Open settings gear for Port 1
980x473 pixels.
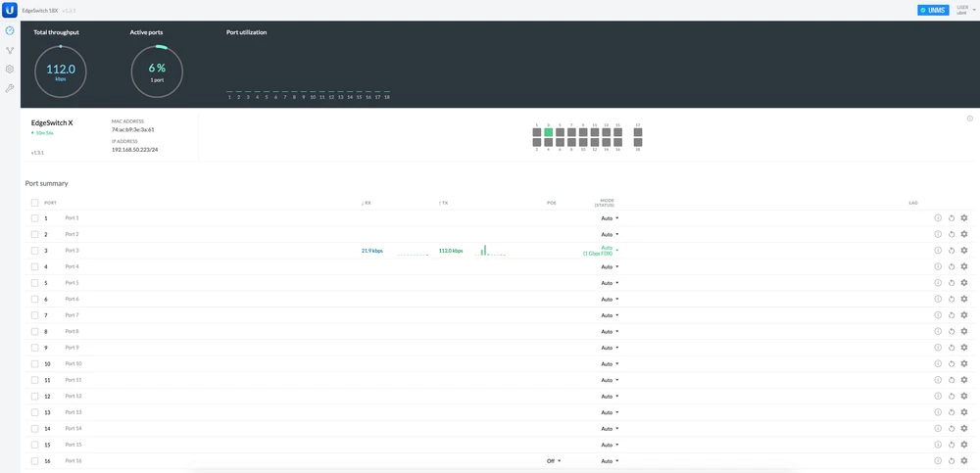click(x=964, y=218)
